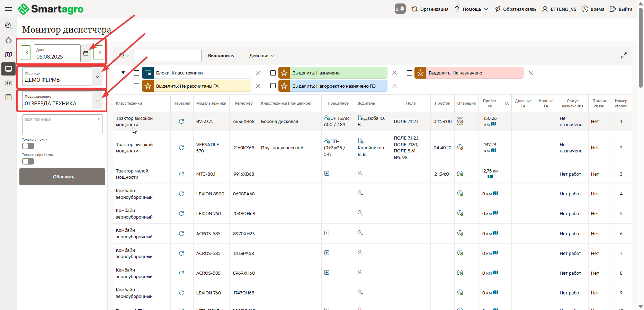Tick the 'Выделить: Не назначено' checkbox
The height and width of the screenshot is (310, 644).
pyautogui.click(x=409, y=73)
